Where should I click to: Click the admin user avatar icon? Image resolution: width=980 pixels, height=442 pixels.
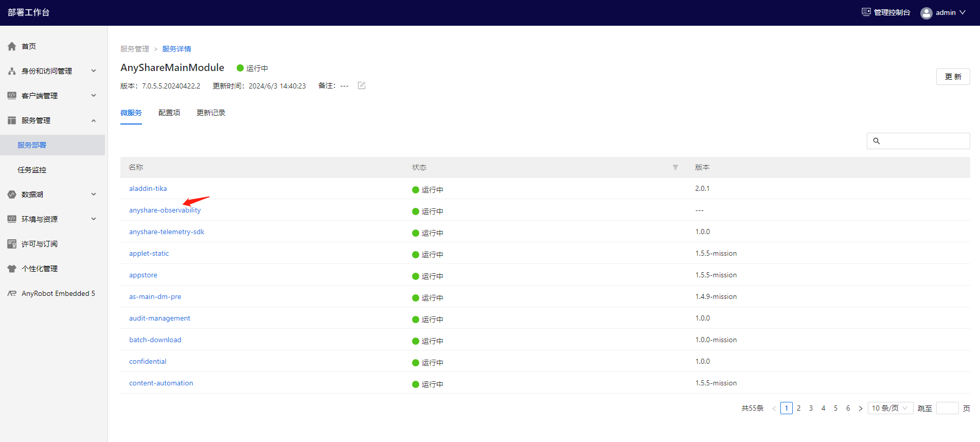tap(926, 13)
